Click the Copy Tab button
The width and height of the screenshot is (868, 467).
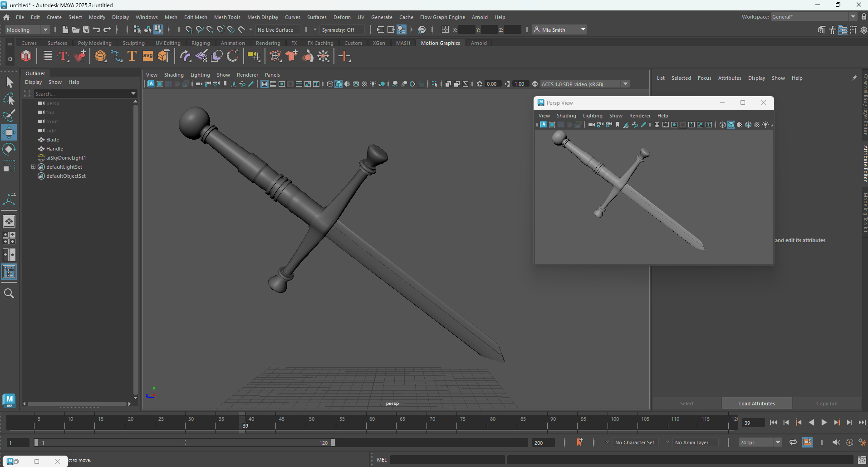pos(827,403)
